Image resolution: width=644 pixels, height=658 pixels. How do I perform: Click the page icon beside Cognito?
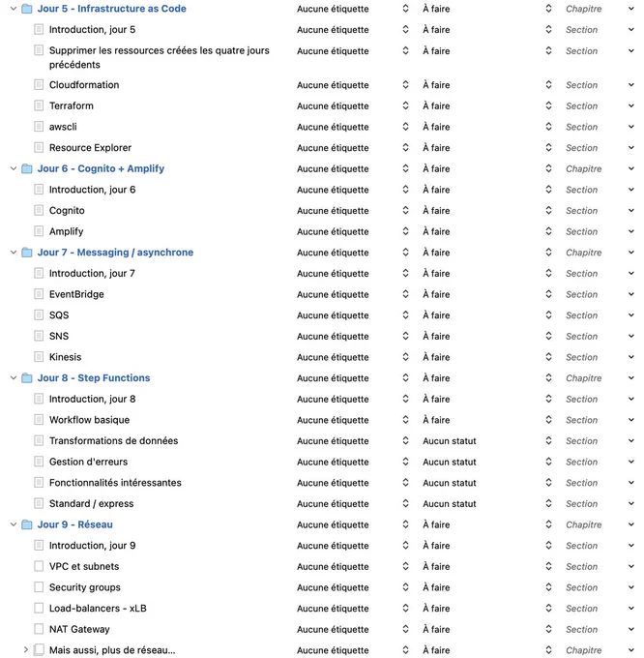tap(39, 211)
